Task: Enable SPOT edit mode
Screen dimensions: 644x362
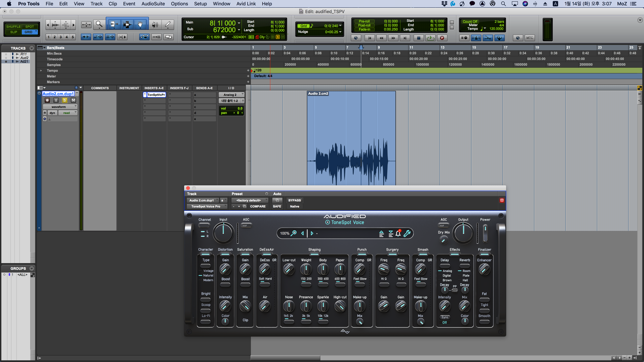Action: [x=30, y=26]
